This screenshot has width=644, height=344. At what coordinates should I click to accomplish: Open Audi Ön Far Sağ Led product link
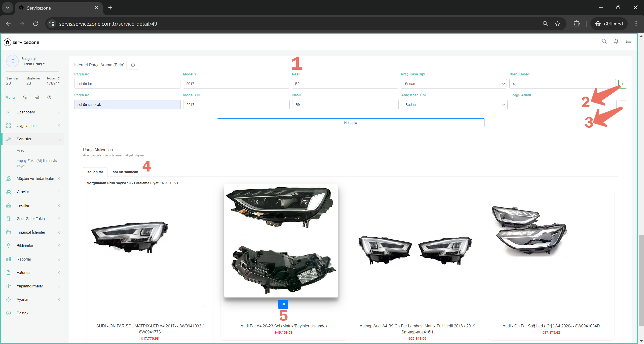pos(551,326)
